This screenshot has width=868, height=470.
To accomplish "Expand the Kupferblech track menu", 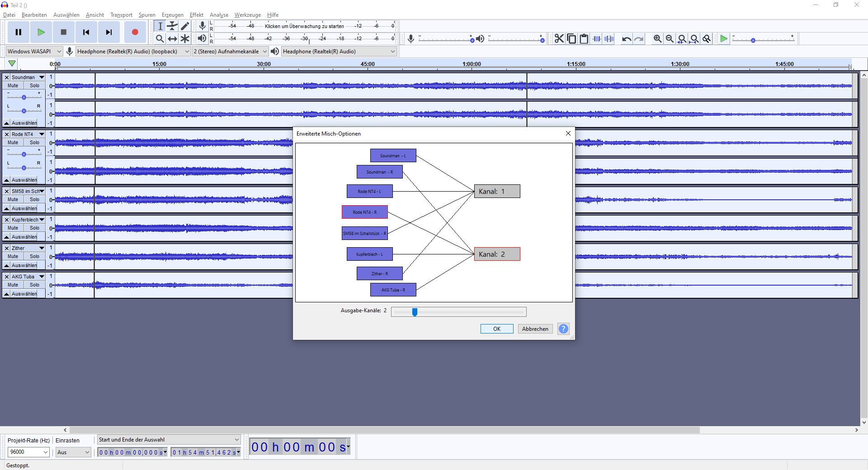I will tap(42, 220).
